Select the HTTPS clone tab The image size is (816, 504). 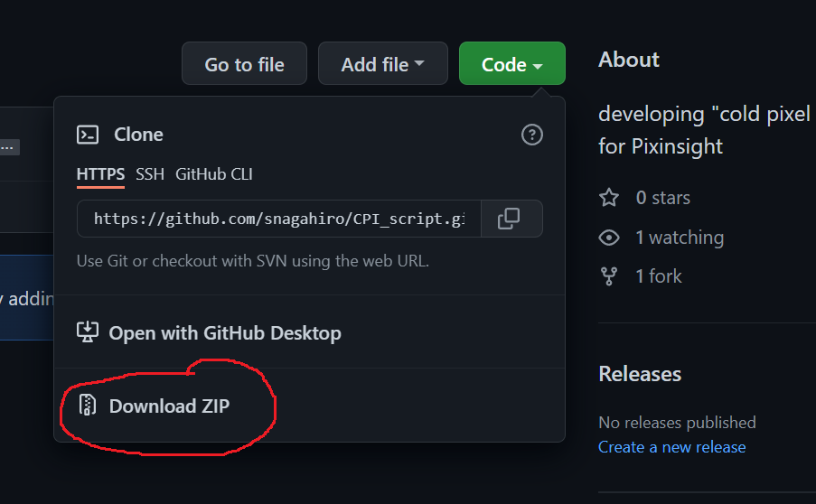pos(100,174)
